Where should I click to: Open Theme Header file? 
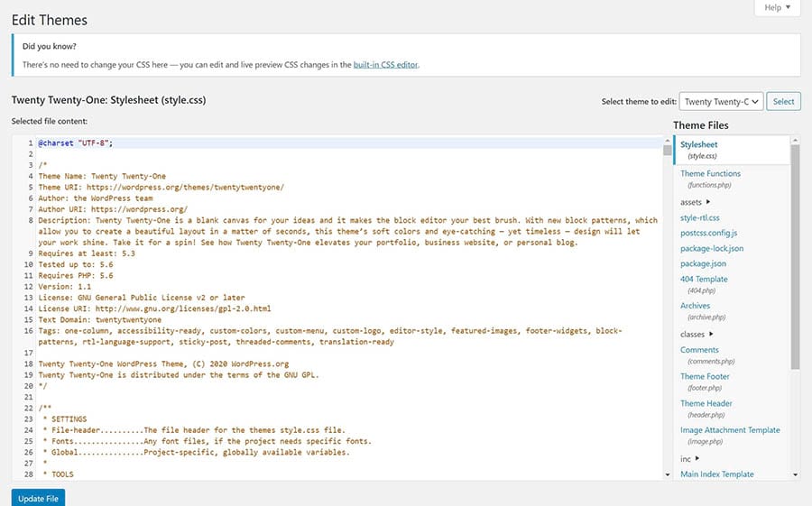point(706,403)
